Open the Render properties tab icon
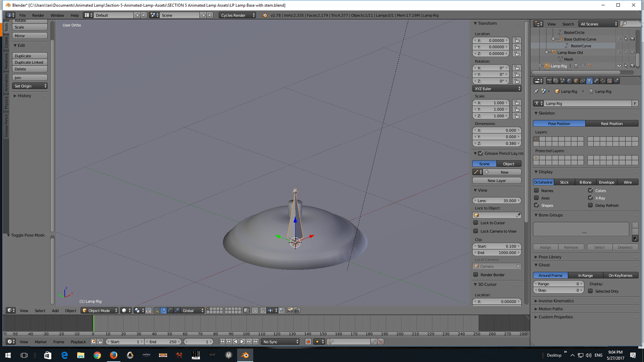This screenshot has height=362, width=644. (549, 81)
